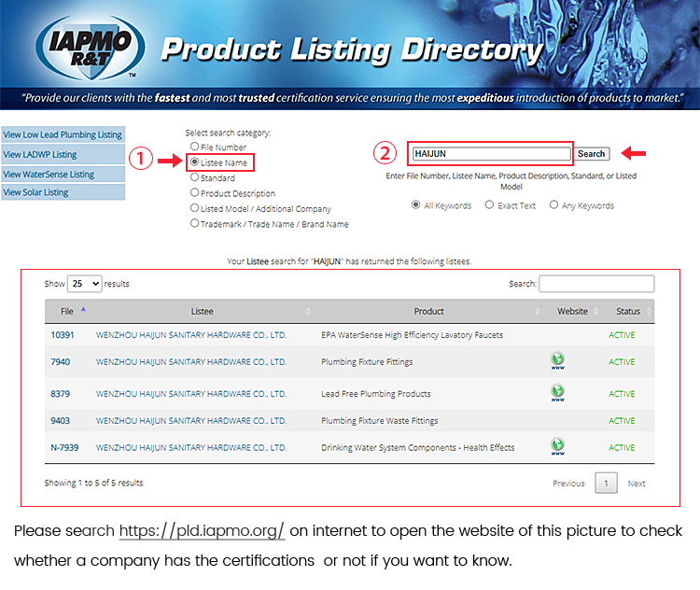700x590 pixels.
Task: Go to Next results page
Action: (x=636, y=484)
